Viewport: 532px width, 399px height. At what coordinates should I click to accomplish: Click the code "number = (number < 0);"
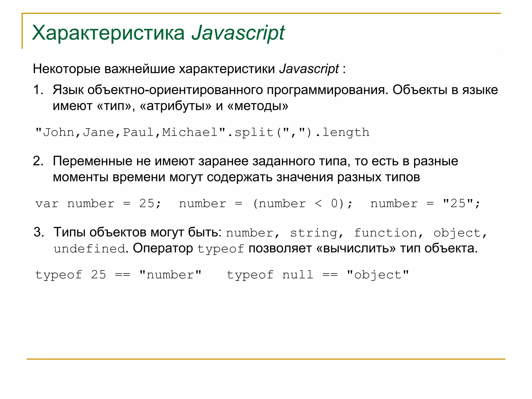pos(266,203)
